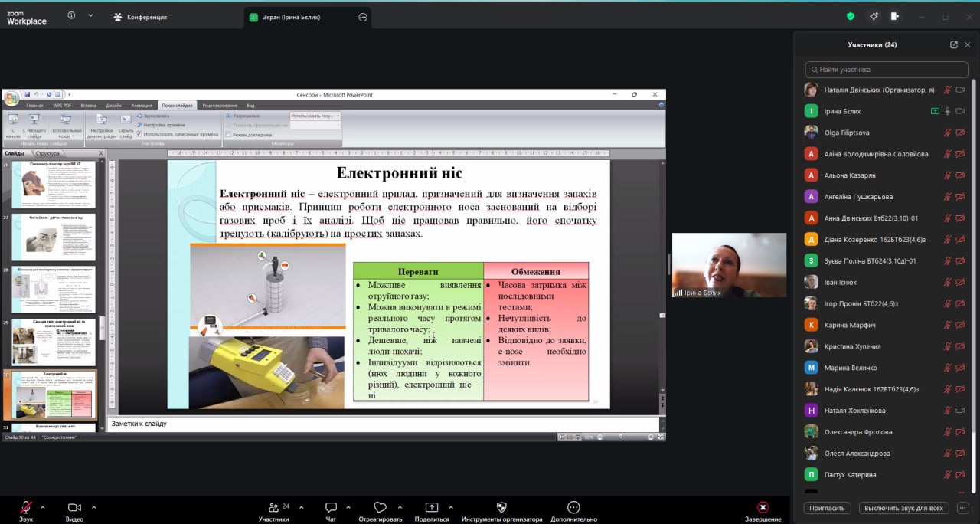Viewport: 980px width, 524px height.
Task: Click the Поделиться share screen icon
Action: [432, 507]
